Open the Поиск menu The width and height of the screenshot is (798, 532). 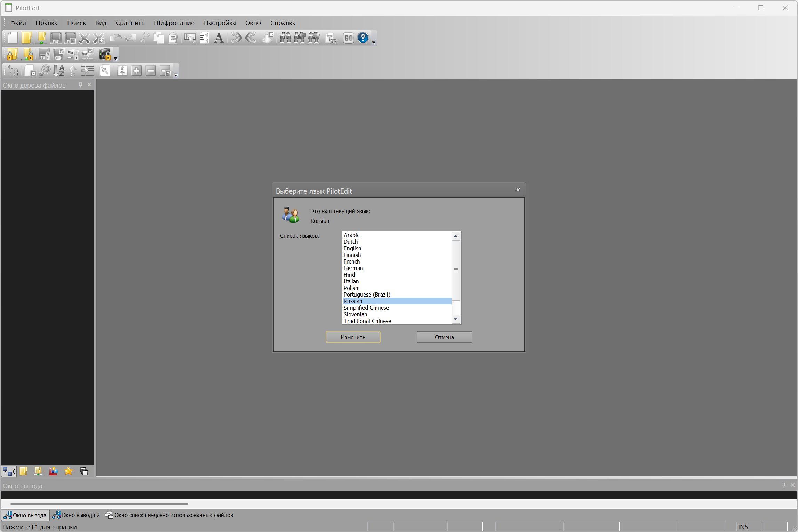[77, 23]
